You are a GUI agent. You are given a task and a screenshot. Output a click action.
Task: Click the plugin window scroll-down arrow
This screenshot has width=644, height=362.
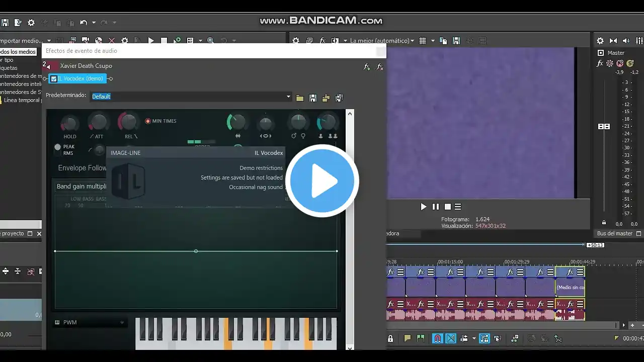click(x=350, y=347)
